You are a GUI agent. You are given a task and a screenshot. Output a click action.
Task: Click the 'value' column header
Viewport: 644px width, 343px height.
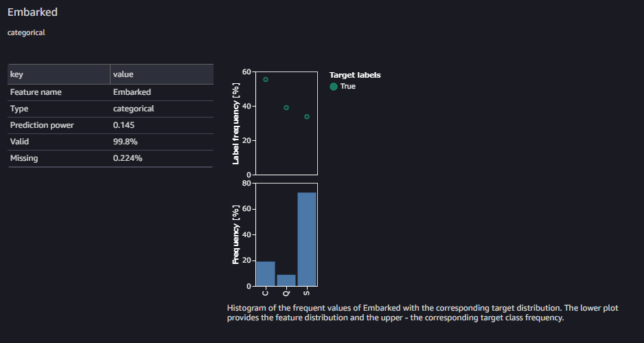point(124,74)
